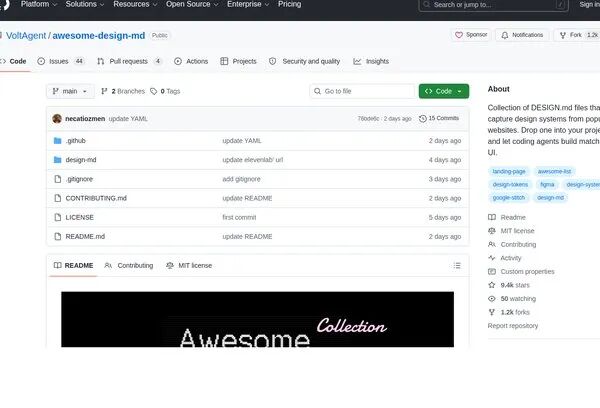Image resolution: width=600 pixels, height=408 pixels.
Task: Select the README tab in file viewer
Action: click(x=73, y=265)
